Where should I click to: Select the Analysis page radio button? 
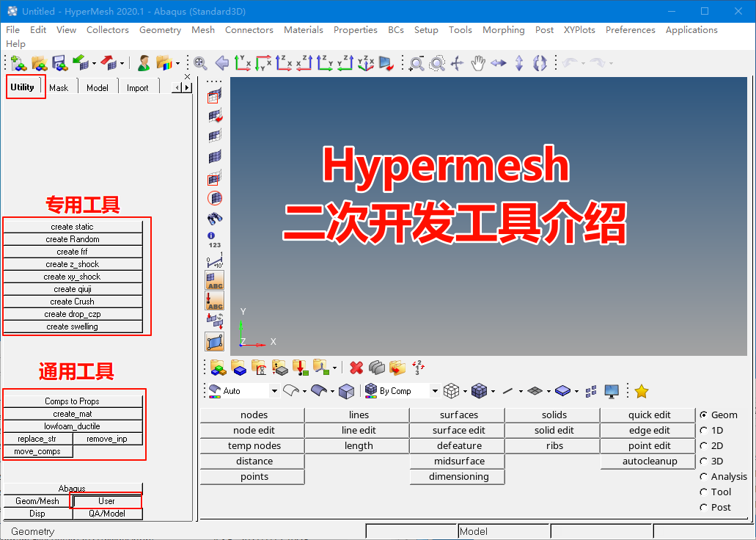click(x=703, y=477)
